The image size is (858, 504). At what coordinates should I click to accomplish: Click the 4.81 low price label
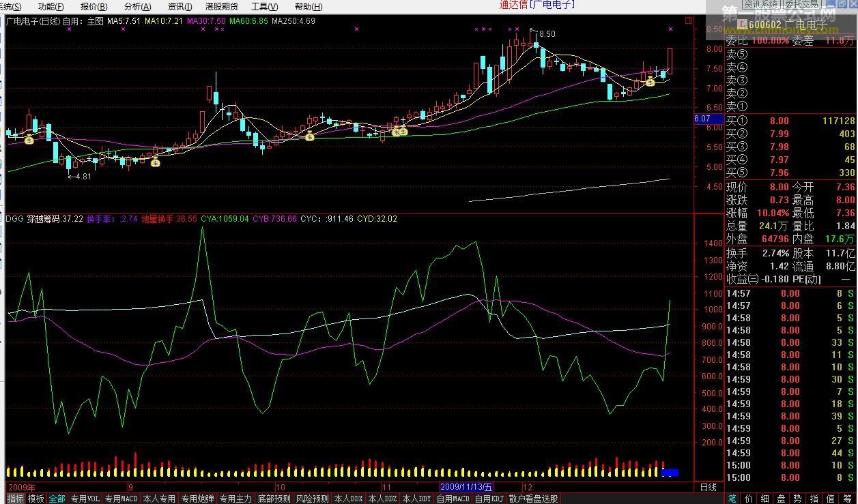click(83, 176)
